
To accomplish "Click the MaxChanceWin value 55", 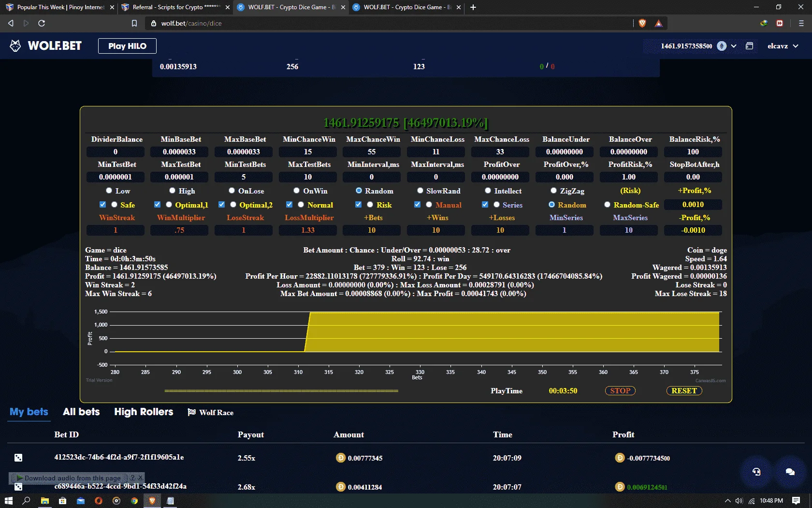I will (x=372, y=151).
